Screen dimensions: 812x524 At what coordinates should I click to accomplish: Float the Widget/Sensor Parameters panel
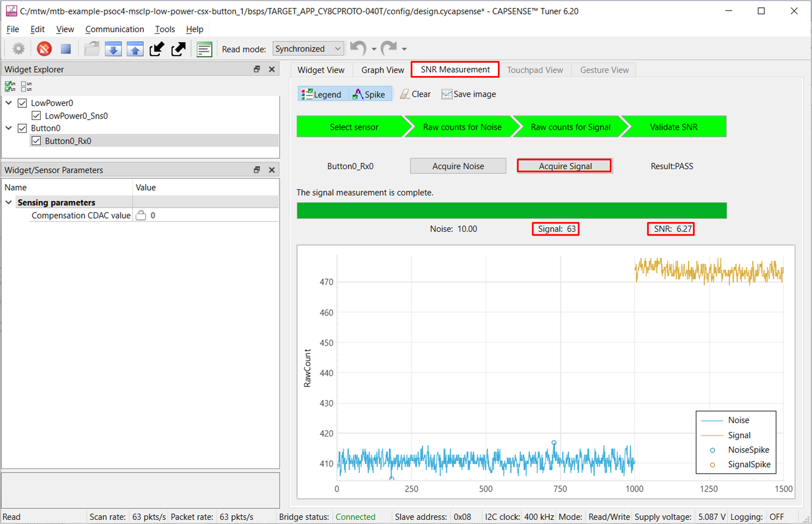(x=257, y=170)
